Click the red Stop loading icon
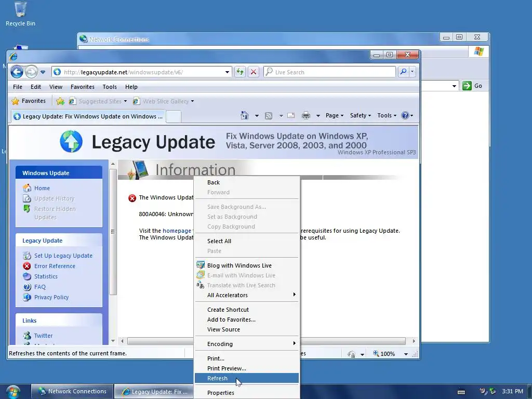532x399 pixels. coord(253,72)
